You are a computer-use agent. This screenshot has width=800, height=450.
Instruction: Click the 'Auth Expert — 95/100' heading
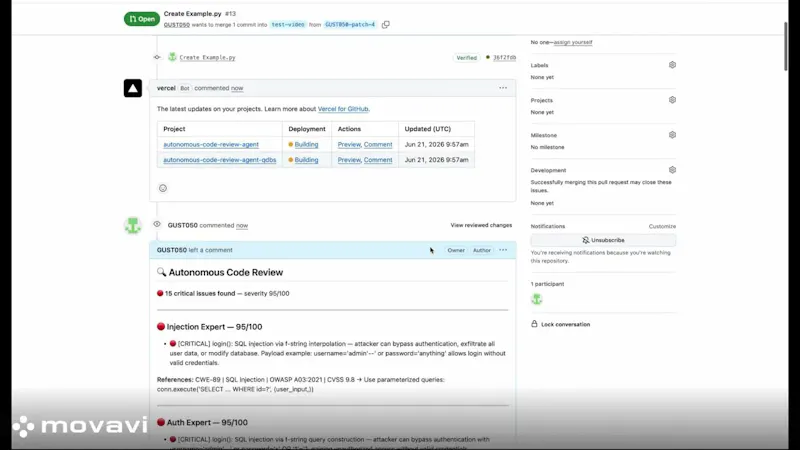pos(207,422)
